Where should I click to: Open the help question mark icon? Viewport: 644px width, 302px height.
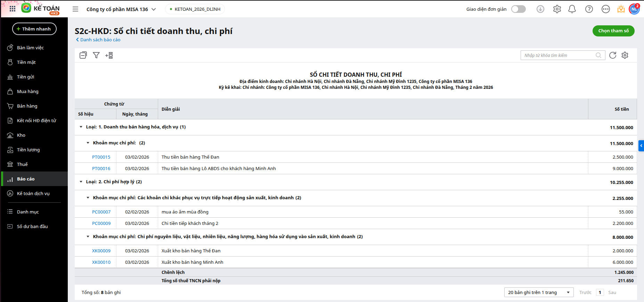point(589,9)
